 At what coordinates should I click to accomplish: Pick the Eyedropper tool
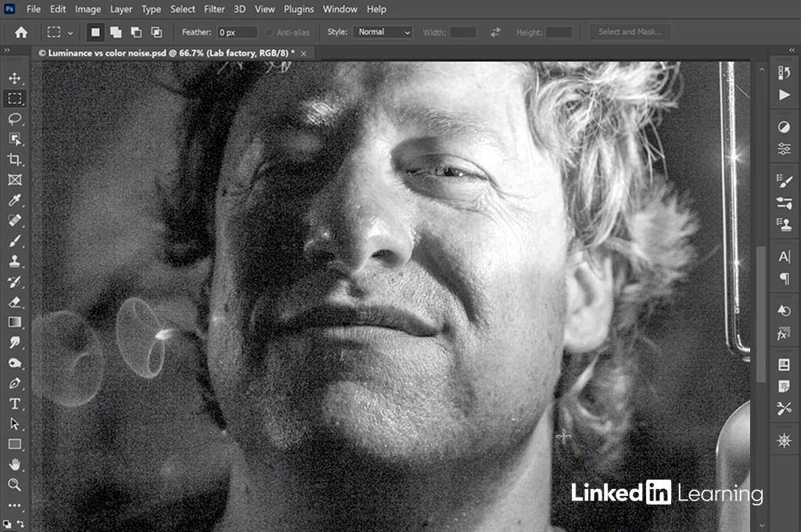tap(15, 200)
